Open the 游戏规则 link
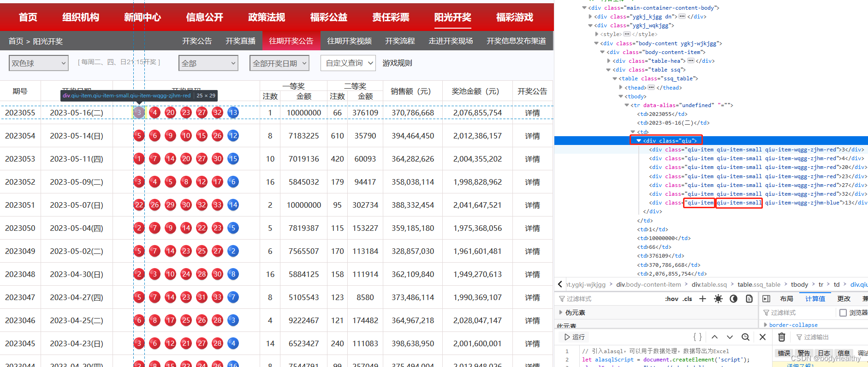 (397, 63)
